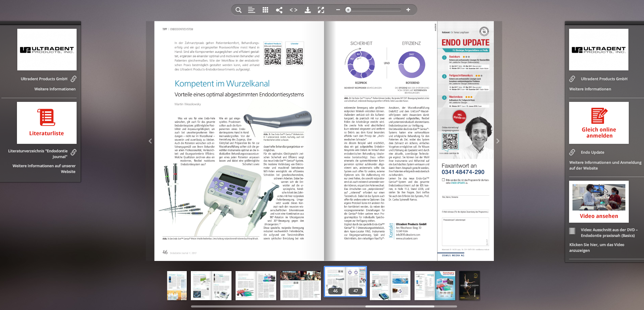Go to next page arrow
The width and height of the screenshot is (644, 310).
[498, 141]
